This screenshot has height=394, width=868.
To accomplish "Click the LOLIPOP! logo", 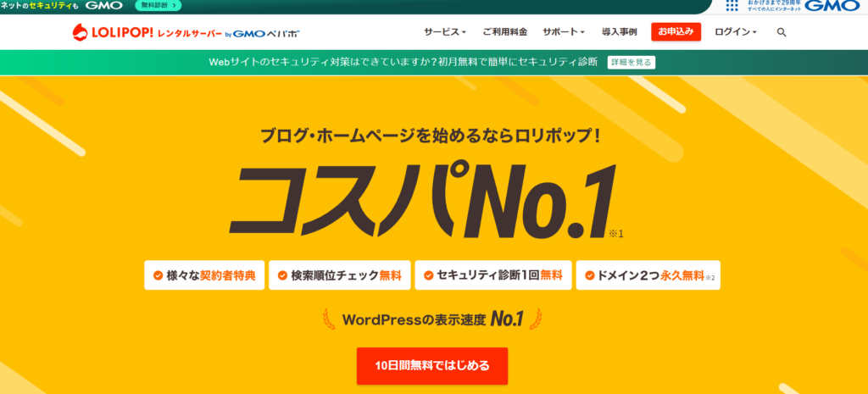I will (x=113, y=32).
